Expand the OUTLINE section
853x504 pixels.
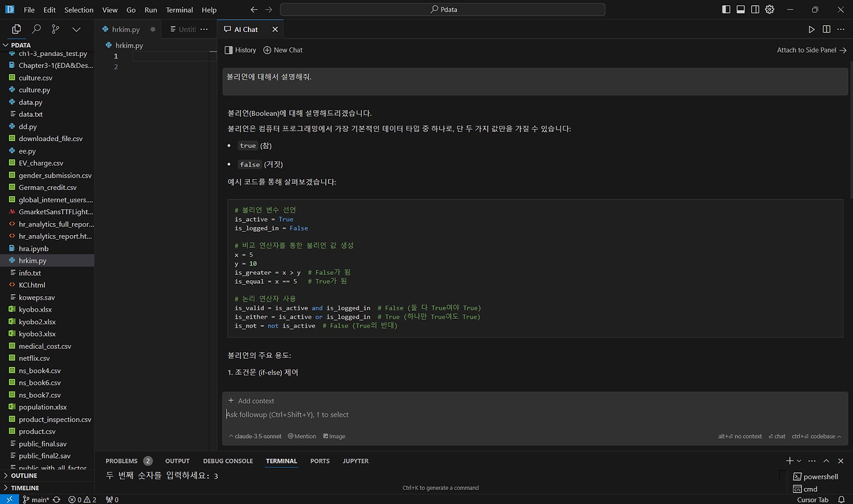(x=47, y=476)
